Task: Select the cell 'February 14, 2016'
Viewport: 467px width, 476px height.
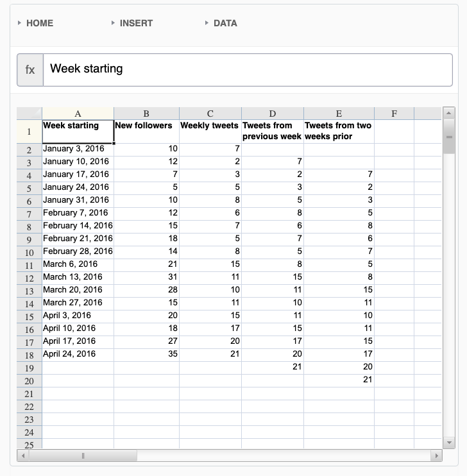Action: 78,226
